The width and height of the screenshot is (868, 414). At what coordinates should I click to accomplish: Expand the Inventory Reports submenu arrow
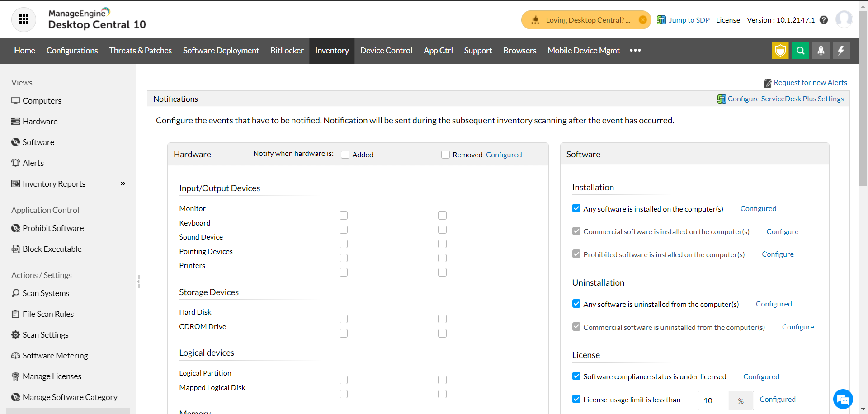click(123, 183)
